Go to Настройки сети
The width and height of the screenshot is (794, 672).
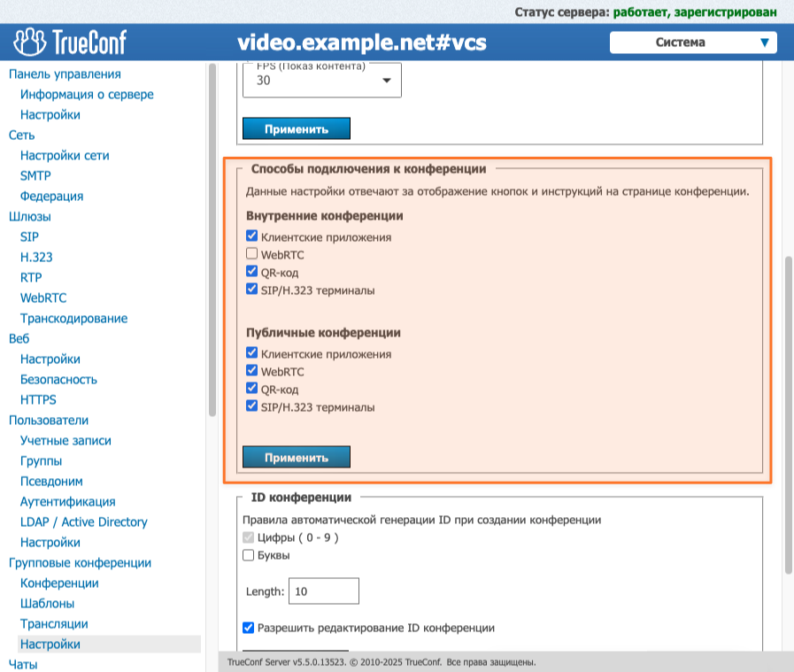point(65,156)
